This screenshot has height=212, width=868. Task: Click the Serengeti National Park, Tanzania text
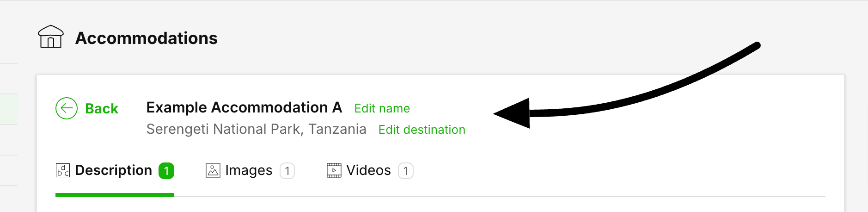pos(256,129)
